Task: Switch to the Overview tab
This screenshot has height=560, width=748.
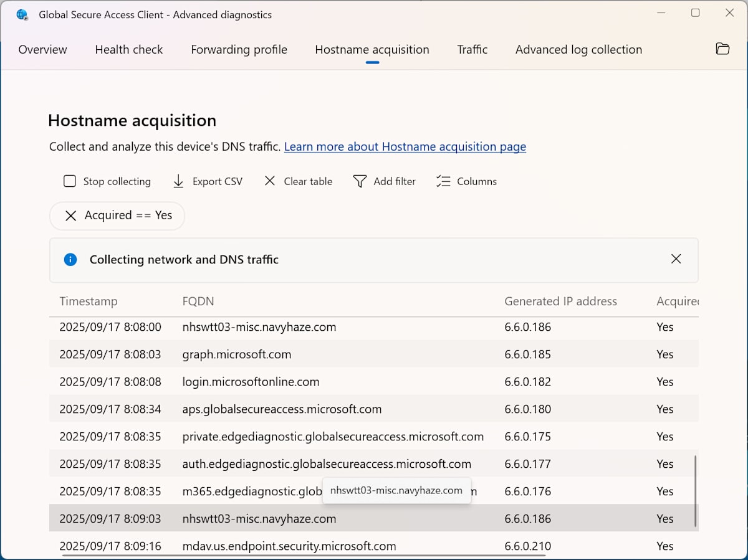Action: 42,49
